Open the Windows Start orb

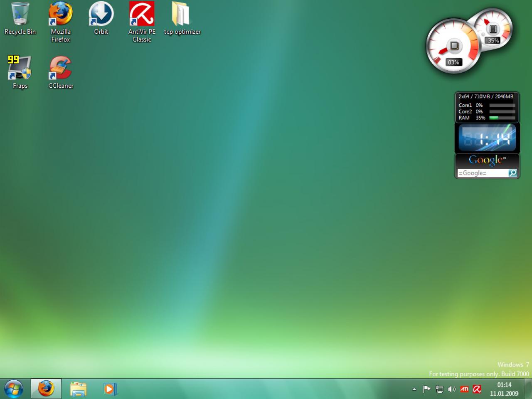(14, 389)
